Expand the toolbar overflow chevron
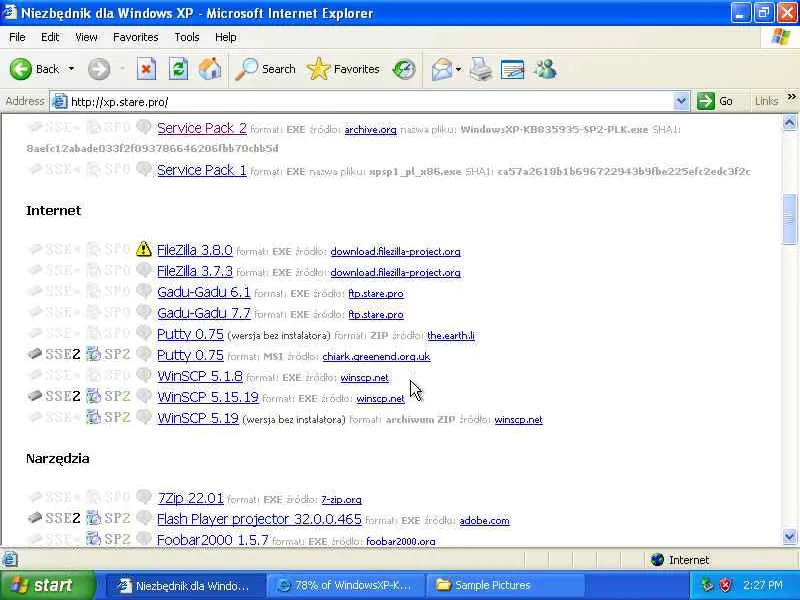The image size is (800, 600). 791,96
